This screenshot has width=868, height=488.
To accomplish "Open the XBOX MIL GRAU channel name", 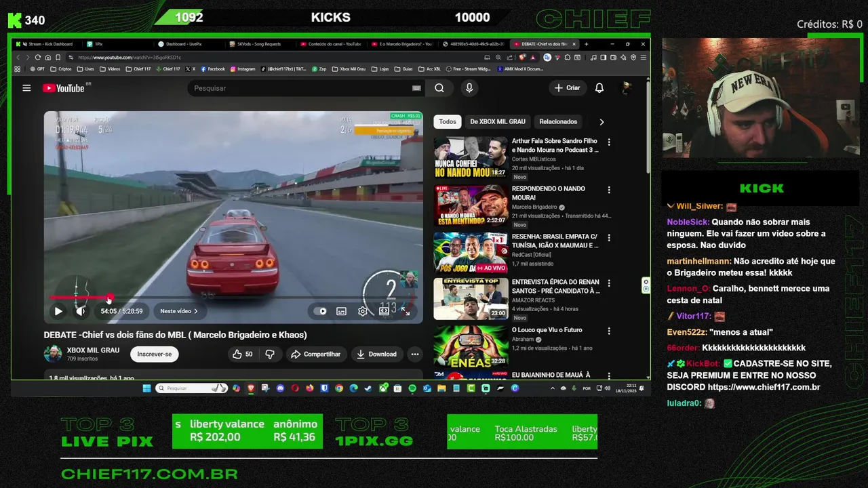I will pyautogui.click(x=93, y=350).
